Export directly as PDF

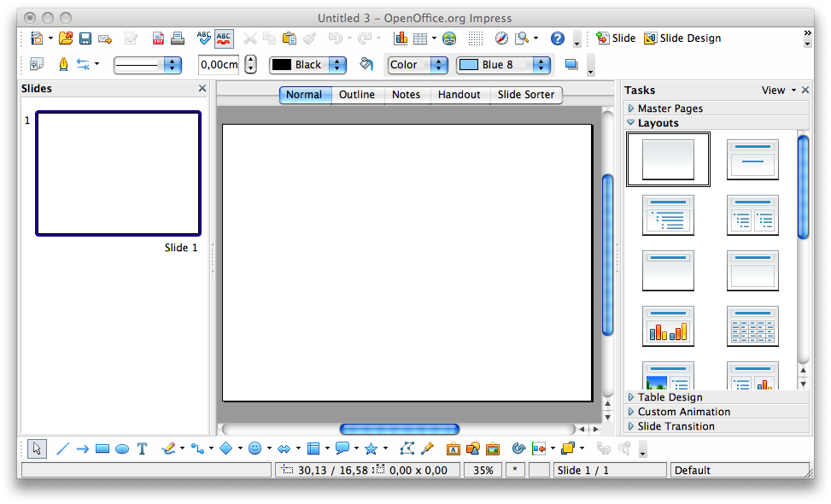click(159, 38)
